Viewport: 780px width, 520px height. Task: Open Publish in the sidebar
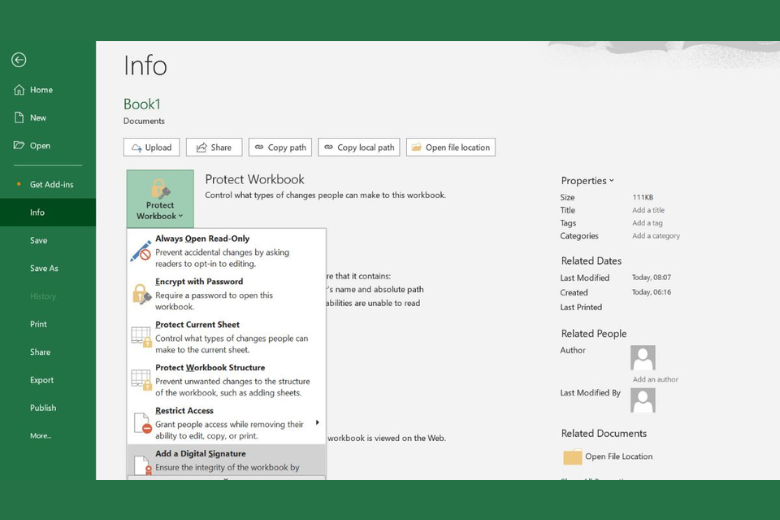pyautogui.click(x=48, y=408)
